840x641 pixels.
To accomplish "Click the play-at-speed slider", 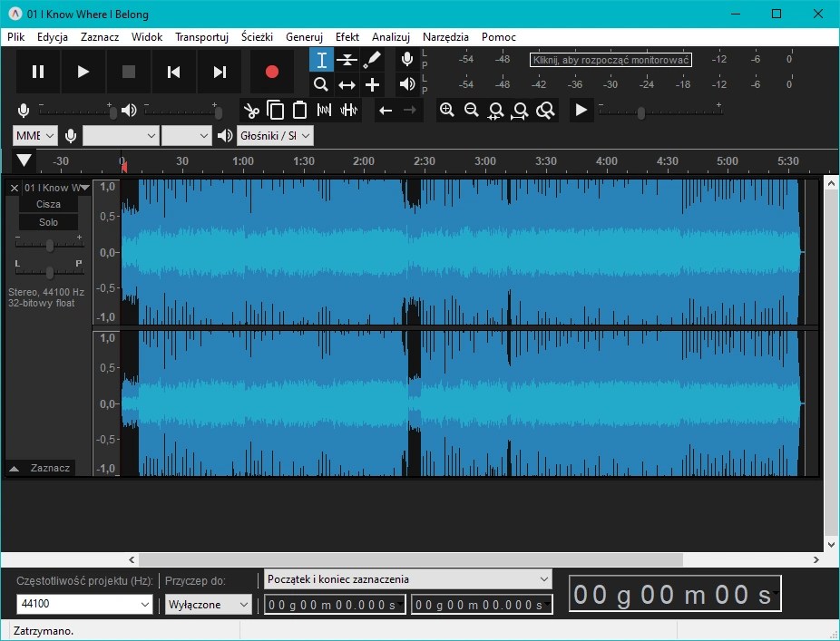I will (660, 112).
